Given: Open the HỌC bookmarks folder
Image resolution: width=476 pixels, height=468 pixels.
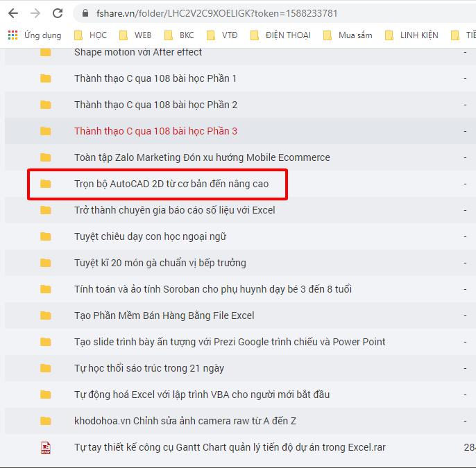Looking at the screenshot, I should pyautogui.click(x=90, y=35).
